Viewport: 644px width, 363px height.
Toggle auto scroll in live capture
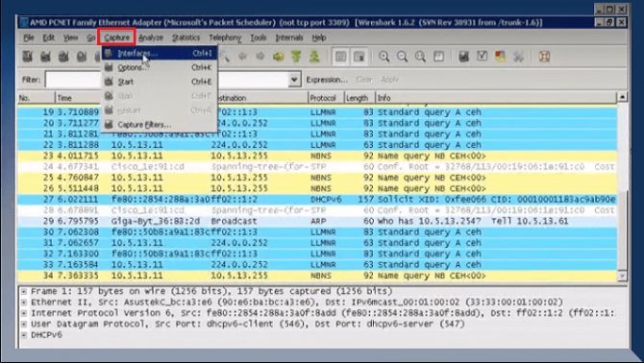coord(359,57)
